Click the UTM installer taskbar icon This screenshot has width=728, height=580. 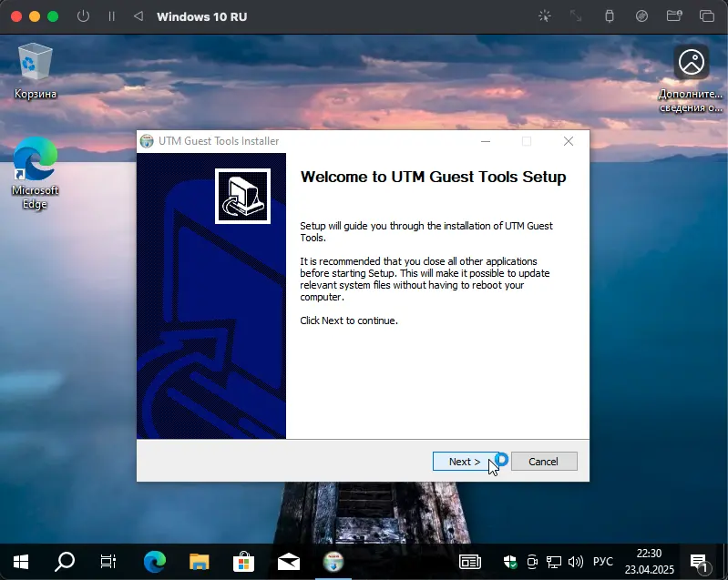[333, 562]
